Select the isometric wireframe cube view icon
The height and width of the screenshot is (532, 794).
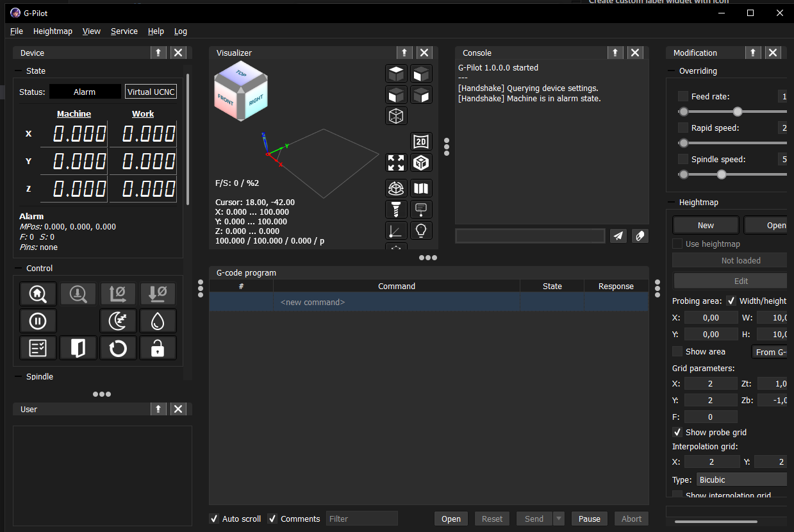tap(396, 116)
